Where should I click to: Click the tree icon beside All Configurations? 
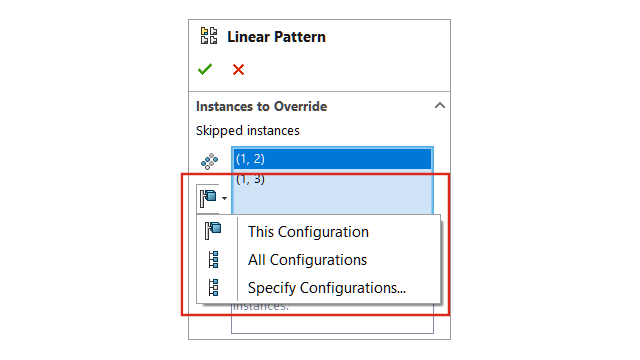click(213, 260)
